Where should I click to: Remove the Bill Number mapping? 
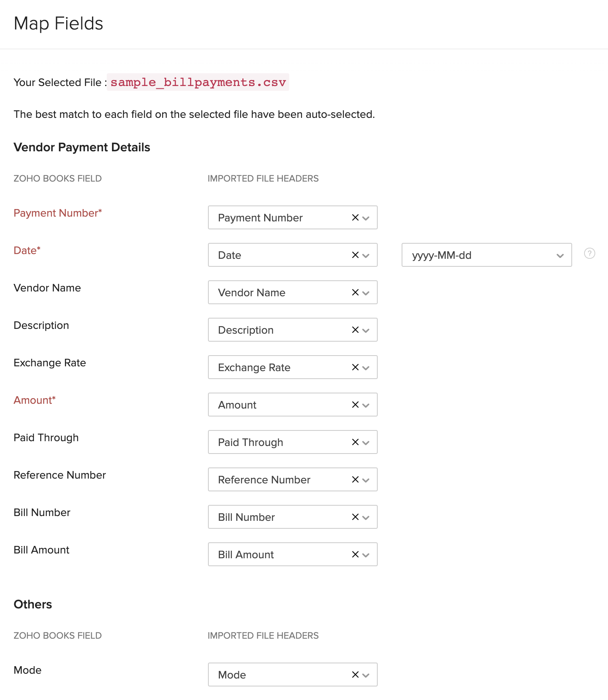point(355,517)
